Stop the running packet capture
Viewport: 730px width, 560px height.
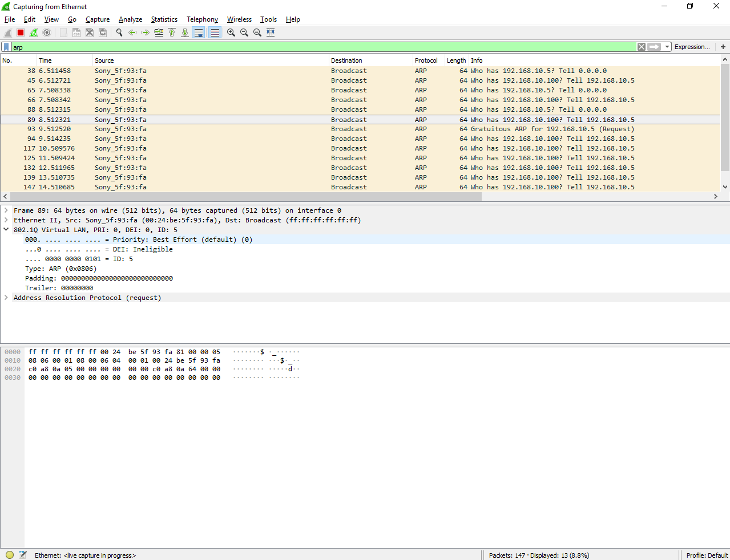coord(21,33)
